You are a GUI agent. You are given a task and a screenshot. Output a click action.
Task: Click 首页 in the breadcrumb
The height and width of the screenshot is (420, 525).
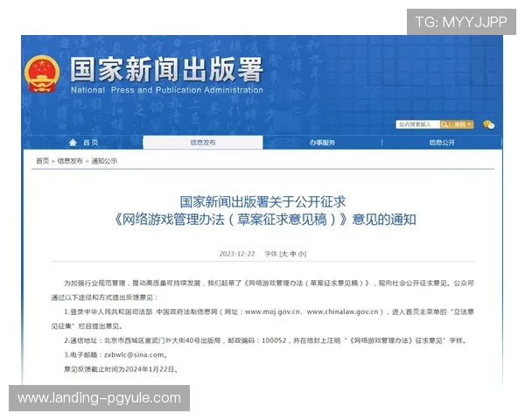coord(43,161)
